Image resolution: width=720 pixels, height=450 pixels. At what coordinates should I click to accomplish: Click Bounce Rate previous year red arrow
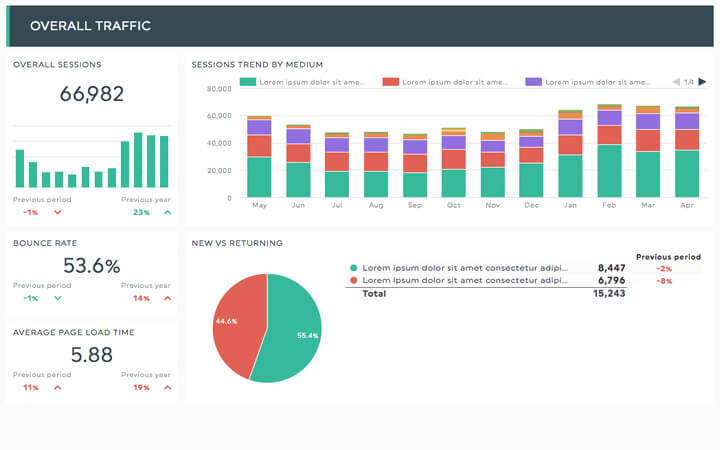167,298
